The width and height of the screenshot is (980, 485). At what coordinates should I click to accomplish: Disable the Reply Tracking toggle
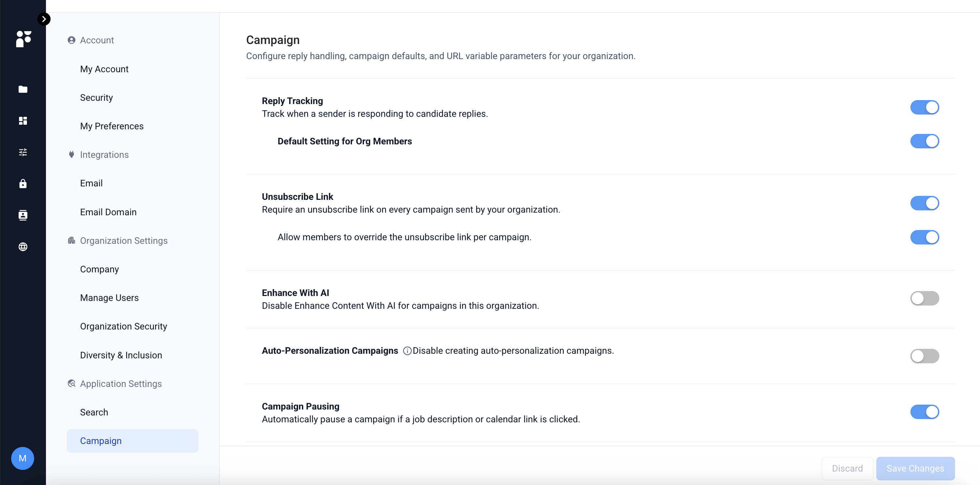pos(925,107)
